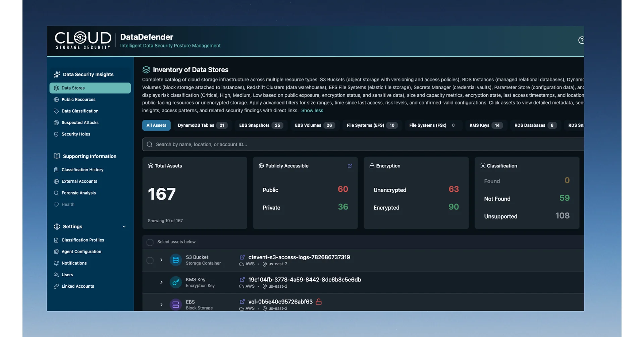This screenshot has width=644, height=337.
Task: Click the Unsupported count 108
Action: [x=562, y=216]
